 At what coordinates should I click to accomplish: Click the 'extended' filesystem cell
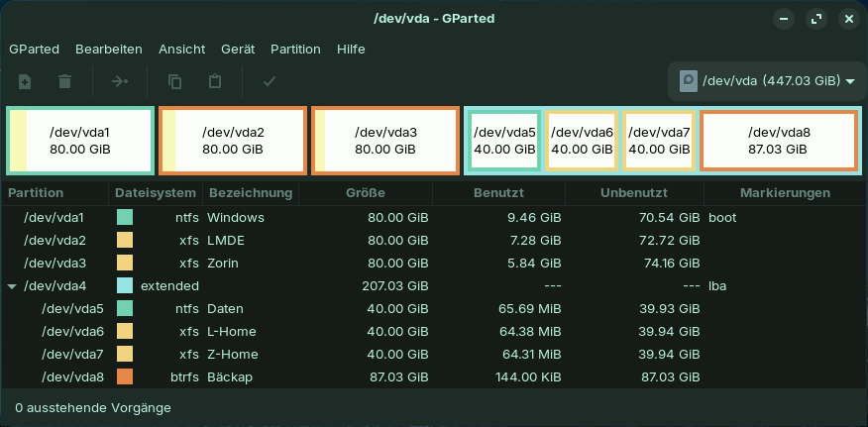coord(169,285)
